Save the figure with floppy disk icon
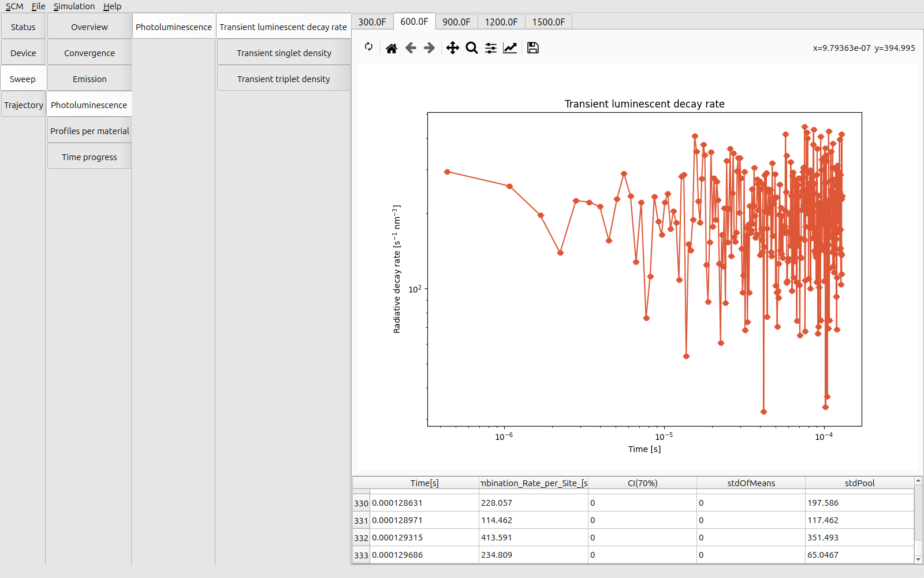Image resolution: width=924 pixels, height=578 pixels. tap(533, 48)
